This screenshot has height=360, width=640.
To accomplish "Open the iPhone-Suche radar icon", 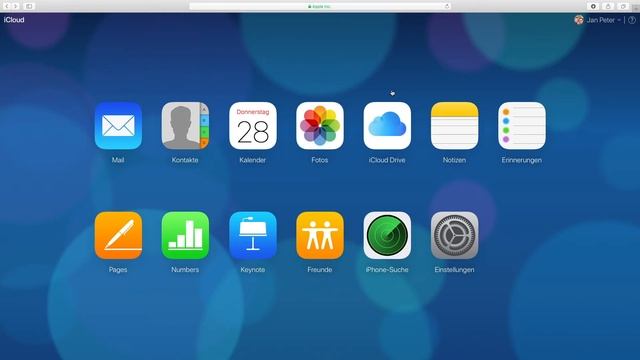I will pyautogui.click(x=387, y=236).
